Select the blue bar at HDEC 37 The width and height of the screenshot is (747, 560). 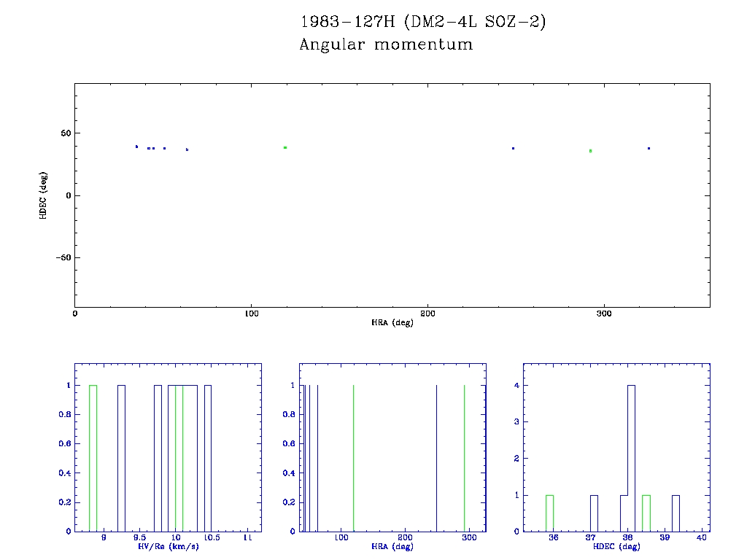[594, 513]
